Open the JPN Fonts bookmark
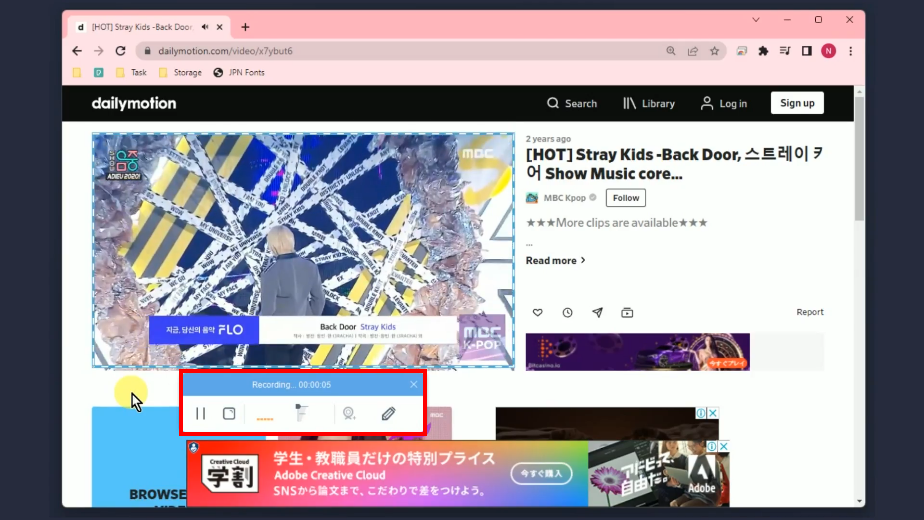924x520 pixels. tap(239, 73)
